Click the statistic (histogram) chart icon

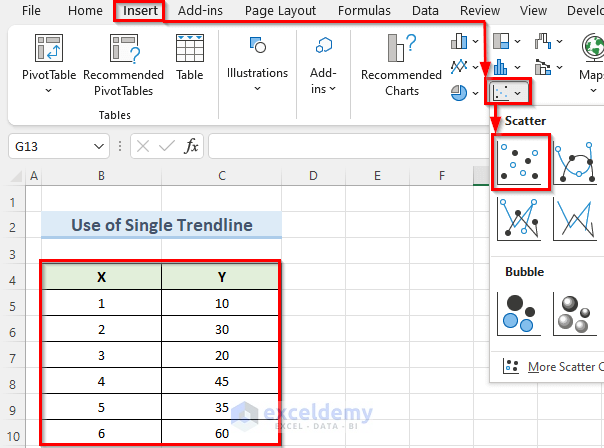click(x=500, y=67)
